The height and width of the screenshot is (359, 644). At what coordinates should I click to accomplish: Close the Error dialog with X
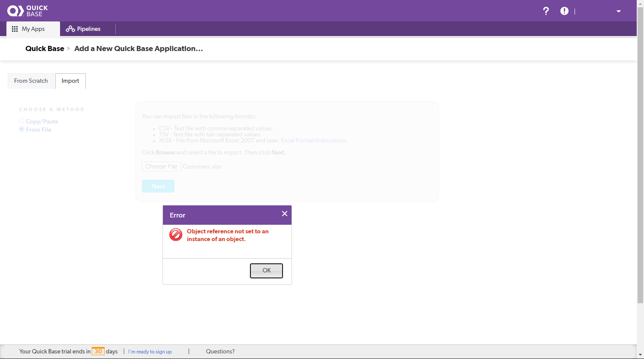tap(285, 214)
